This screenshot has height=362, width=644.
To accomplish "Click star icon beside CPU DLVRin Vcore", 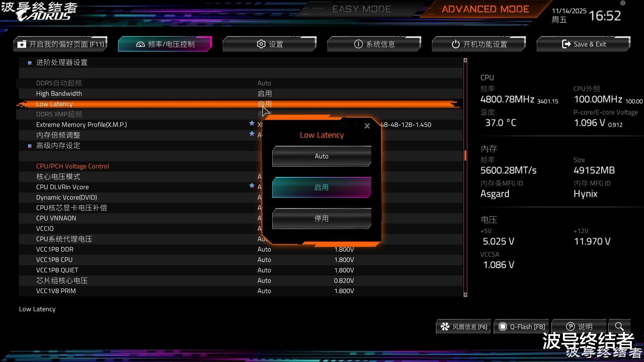I will [252, 186].
